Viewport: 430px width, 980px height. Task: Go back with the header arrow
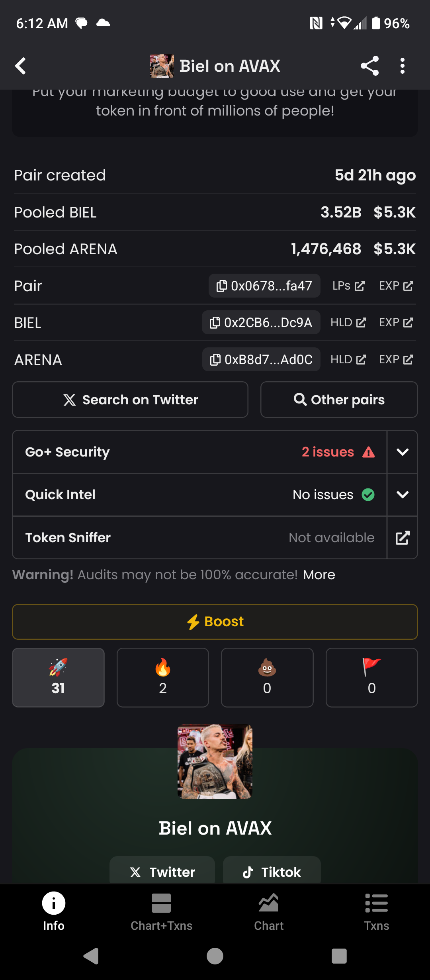pyautogui.click(x=21, y=66)
